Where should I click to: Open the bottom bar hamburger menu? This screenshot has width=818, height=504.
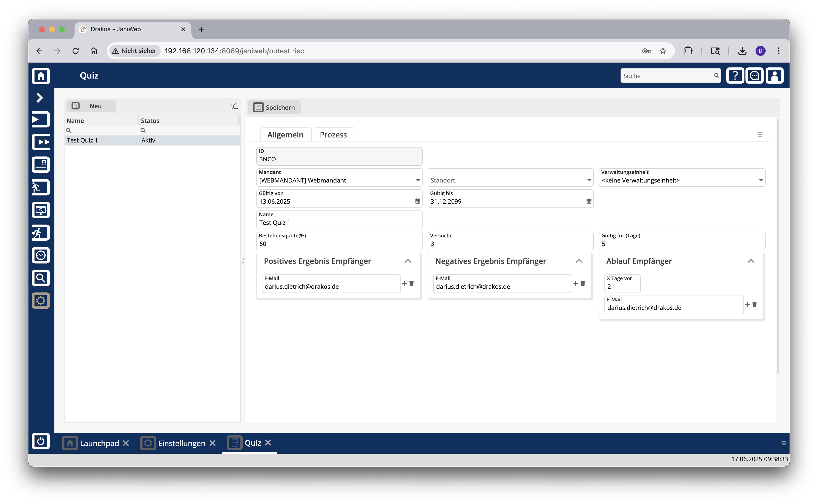[x=784, y=444]
